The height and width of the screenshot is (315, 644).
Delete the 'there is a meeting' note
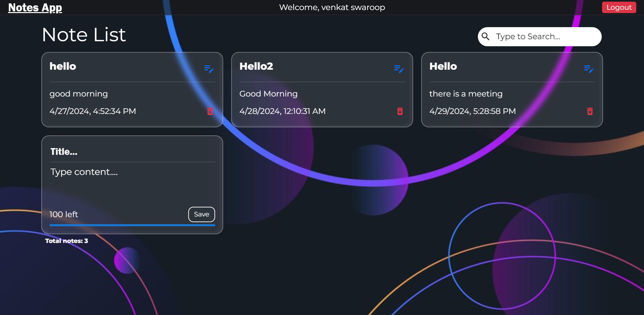(590, 111)
